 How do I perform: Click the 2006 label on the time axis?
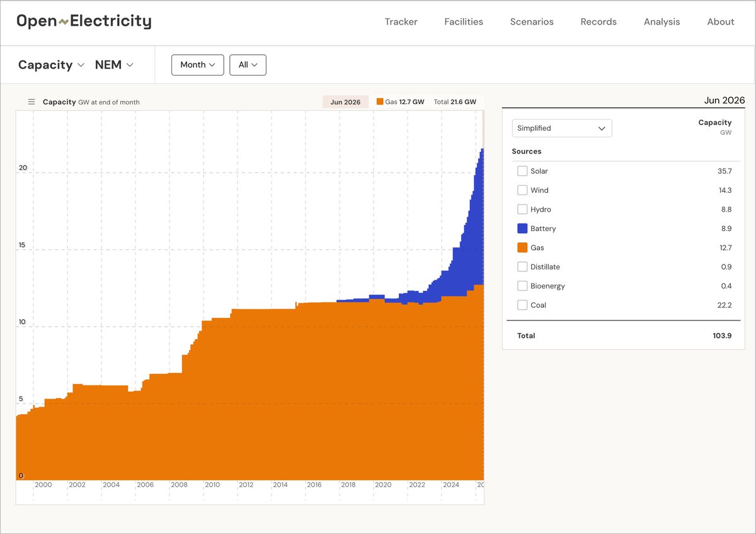[x=145, y=485]
